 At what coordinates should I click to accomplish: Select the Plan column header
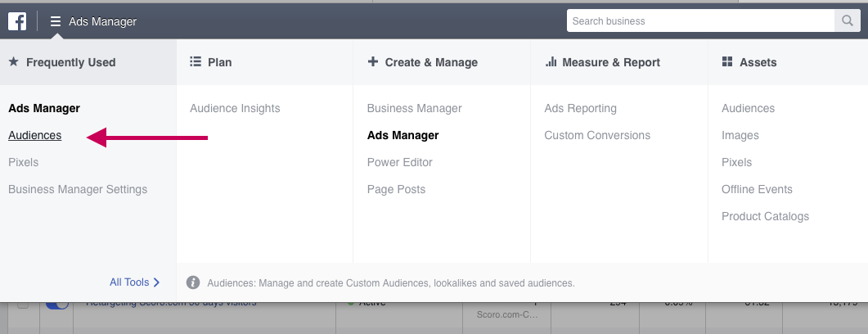click(264, 62)
